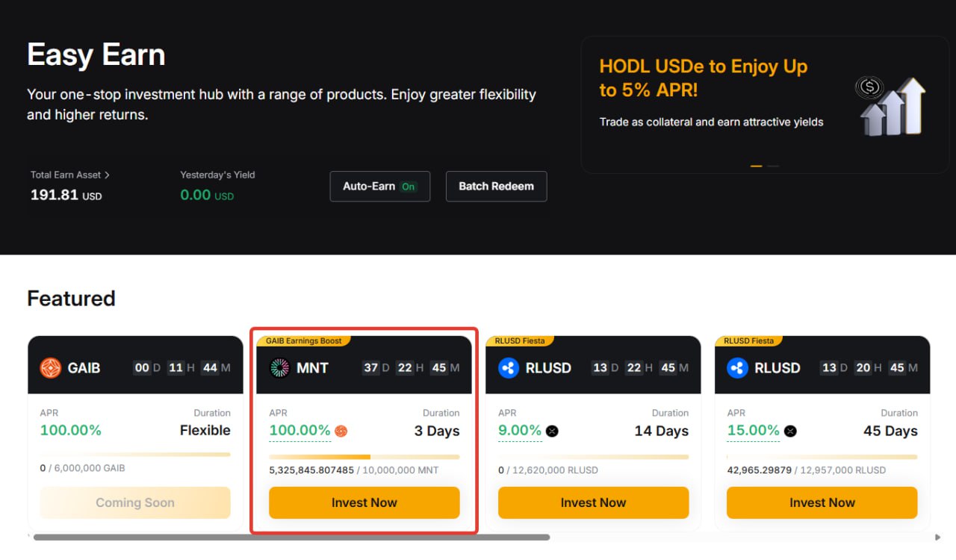Click the black icon beside 15.00% APR

pyautogui.click(x=789, y=431)
